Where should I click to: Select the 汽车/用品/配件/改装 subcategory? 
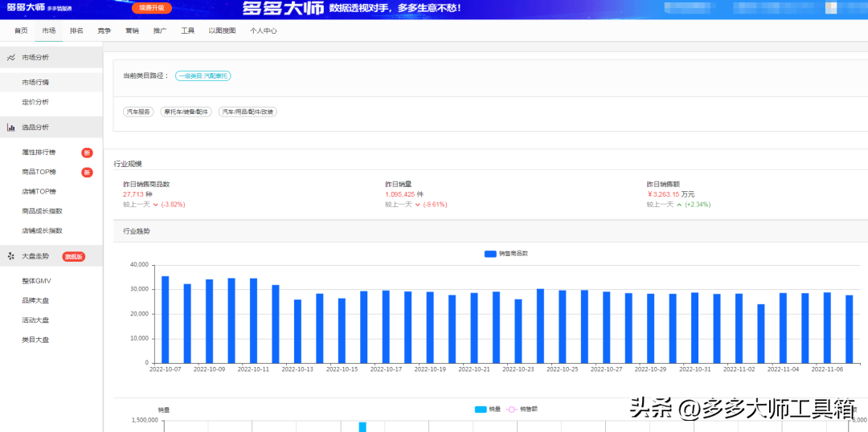click(x=248, y=112)
